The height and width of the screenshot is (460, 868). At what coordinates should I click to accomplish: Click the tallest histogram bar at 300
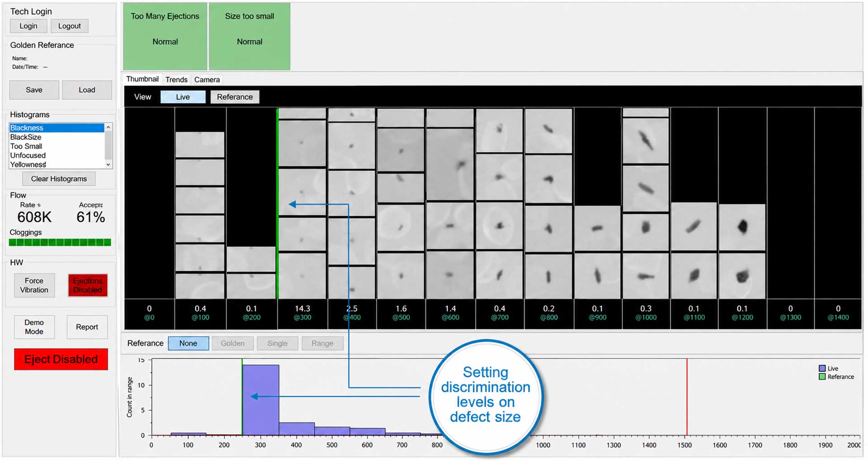pyautogui.click(x=261, y=400)
